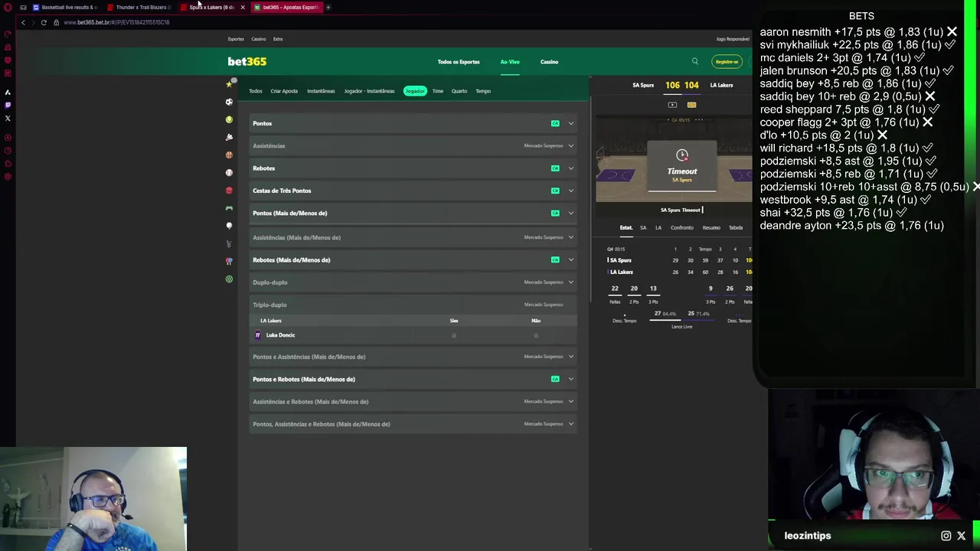Click the X icon beside leozintips
Image resolution: width=980 pixels, height=551 pixels.
click(962, 536)
